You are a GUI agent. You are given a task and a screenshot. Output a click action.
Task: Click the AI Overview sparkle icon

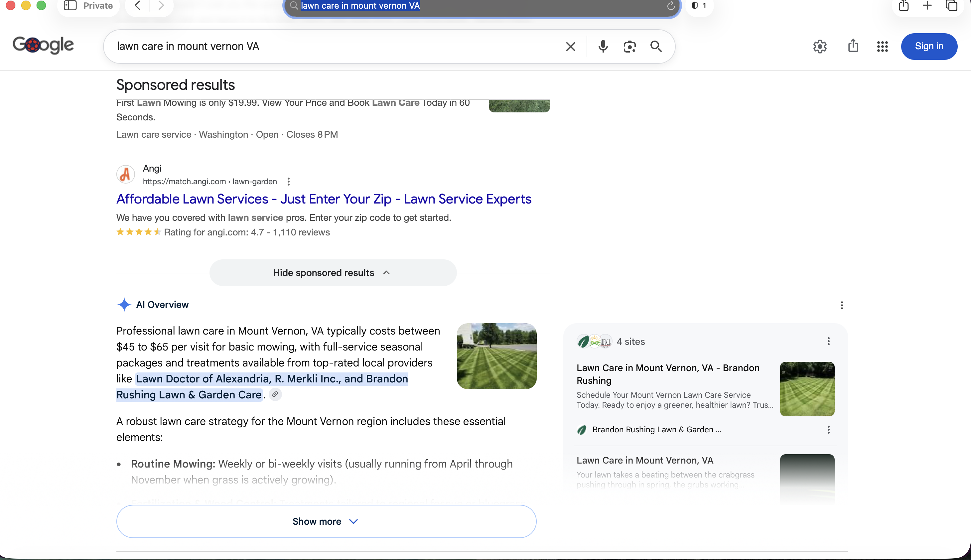click(124, 305)
